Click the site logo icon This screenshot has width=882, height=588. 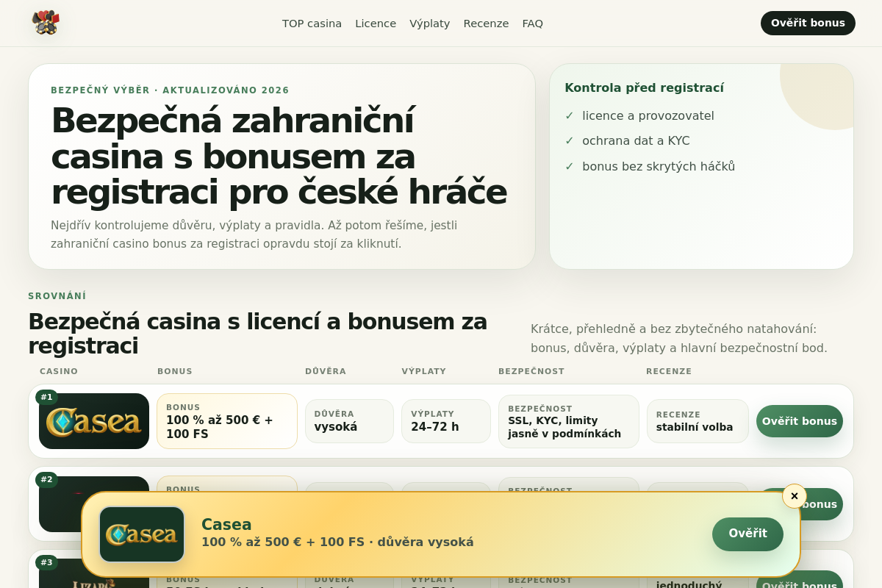[x=46, y=23]
